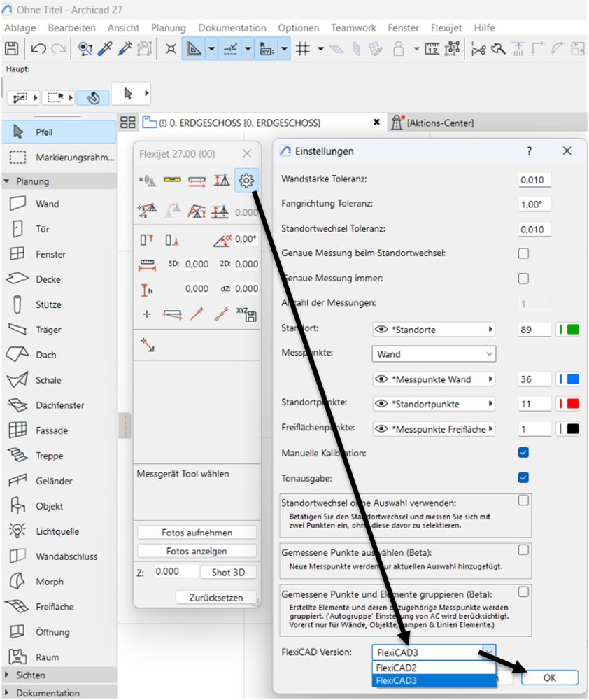Uncheck Manuelle Kalibration checkbox
The width and height of the screenshot is (589, 700).
[x=523, y=453]
